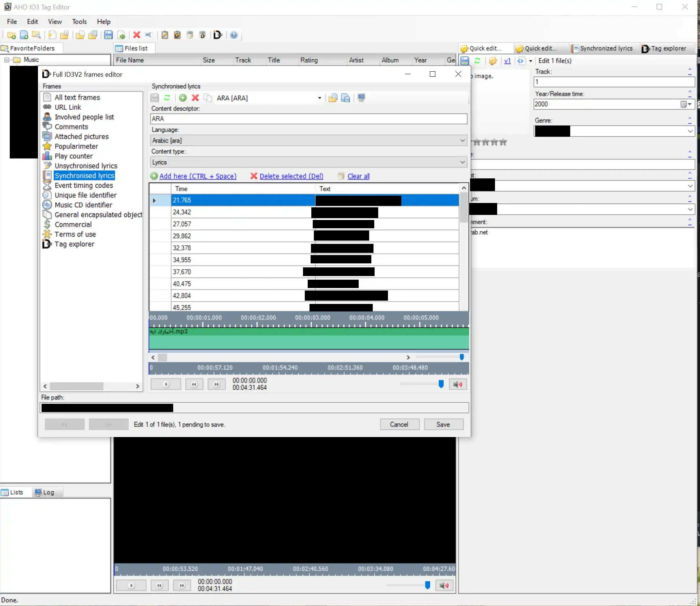
Task: Click the monitor preview icon in lyrics toolbar
Action: 361,98
